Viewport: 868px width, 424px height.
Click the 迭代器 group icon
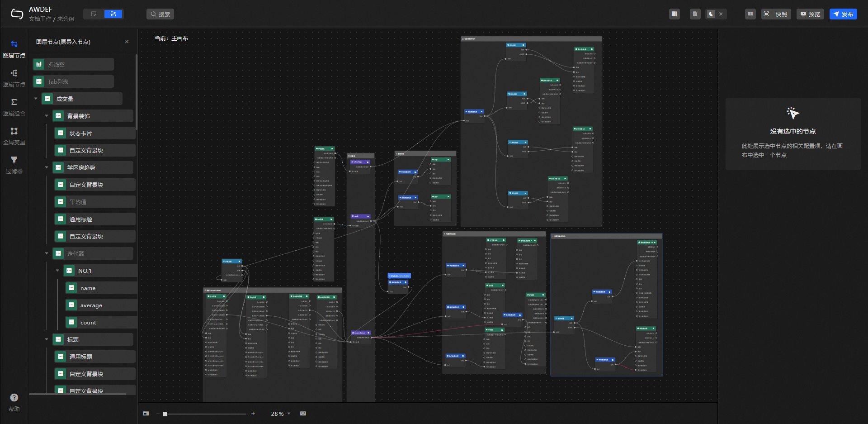(x=58, y=253)
